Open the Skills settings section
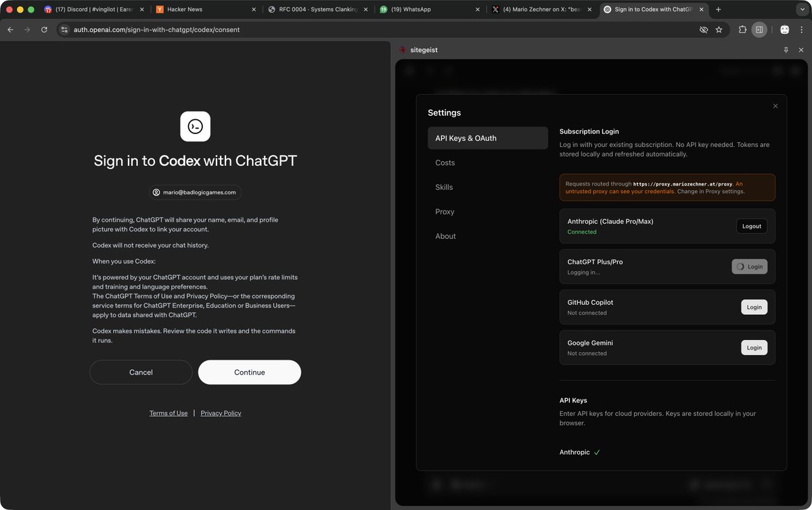The image size is (812, 510). pyautogui.click(x=487, y=187)
